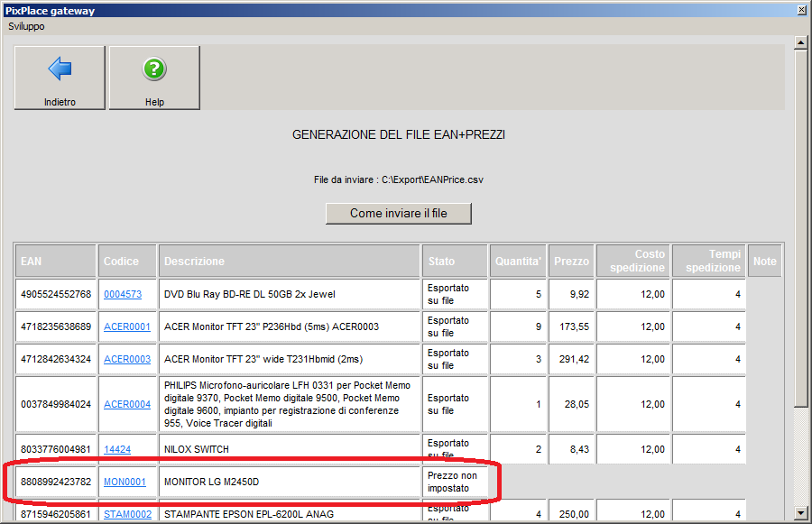Viewport: 812px width, 524px height.
Task: Click the Note column header
Action: point(765,262)
